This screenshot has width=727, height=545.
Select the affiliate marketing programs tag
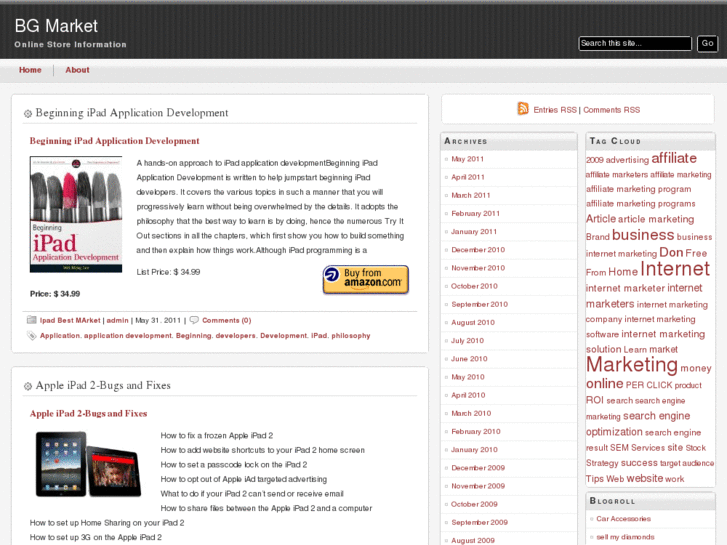click(x=640, y=204)
